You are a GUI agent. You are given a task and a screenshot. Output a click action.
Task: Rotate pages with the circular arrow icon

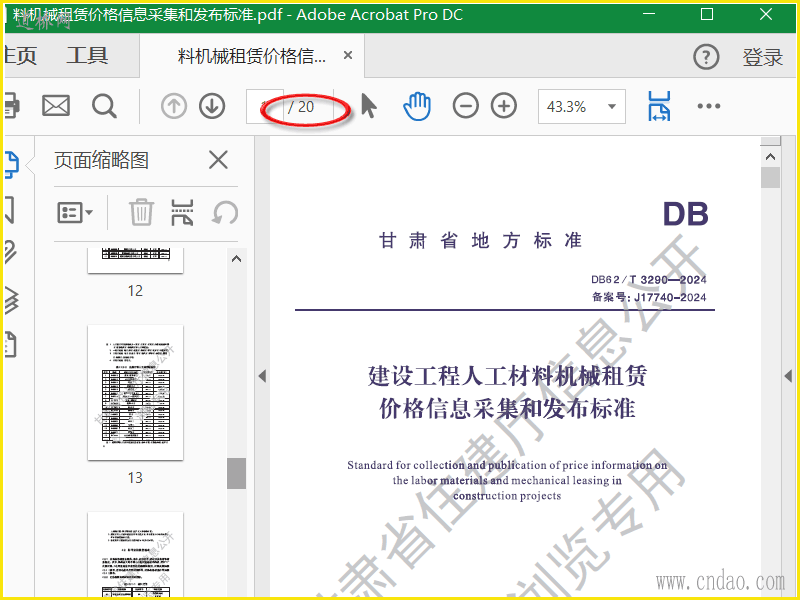[225, 212]
